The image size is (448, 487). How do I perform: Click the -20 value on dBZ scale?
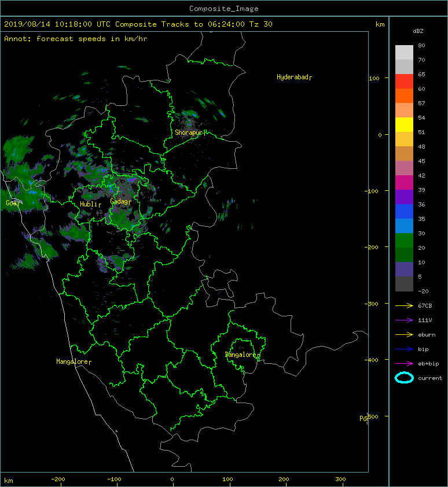click(x=423, y=292)
